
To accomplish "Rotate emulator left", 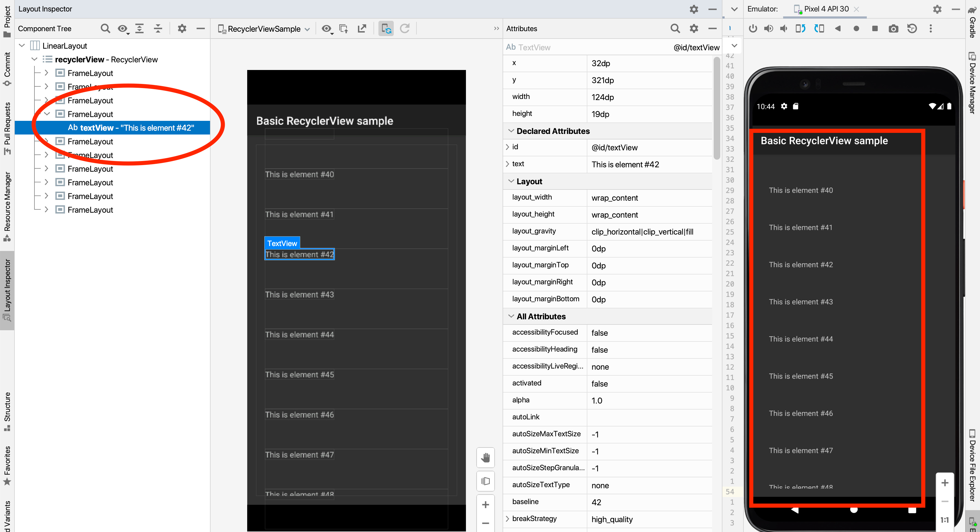I will (x=800, y=28).
